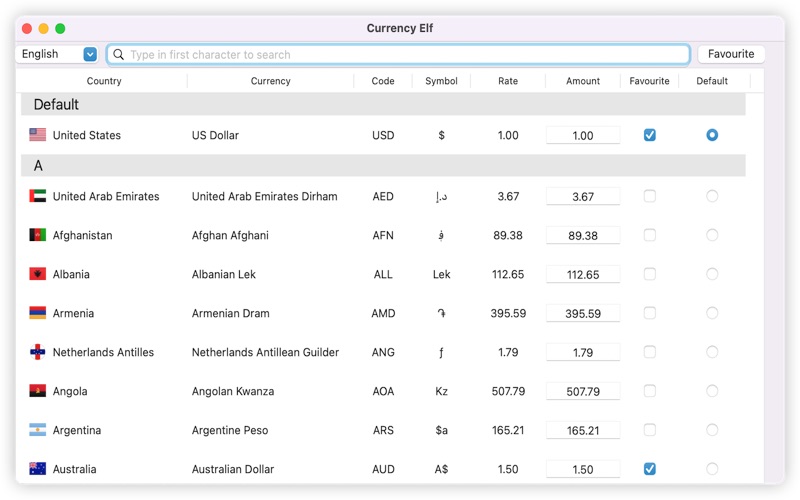Select the Afghanistan flag icon
The image size is (800, 500).
[x=38, y=235]
